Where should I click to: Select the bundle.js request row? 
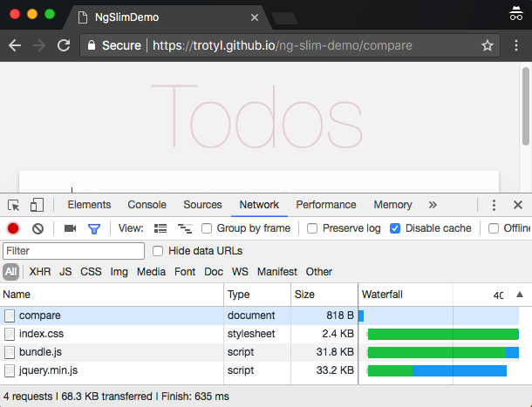pyautogui.click(x=259, y=352)
